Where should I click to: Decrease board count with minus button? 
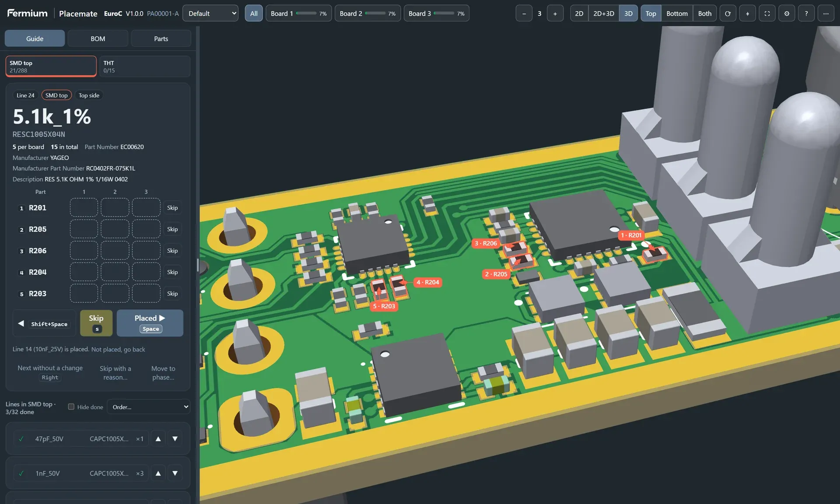coord(524,14)
